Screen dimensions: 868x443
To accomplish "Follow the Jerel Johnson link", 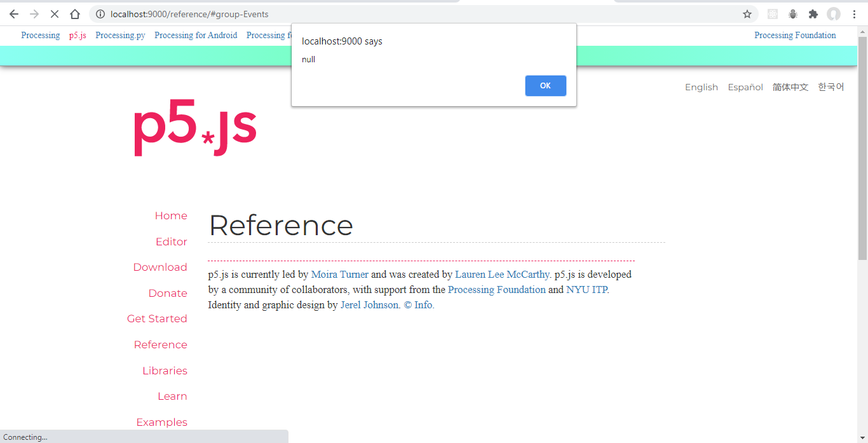I will [x=369, y=305].
